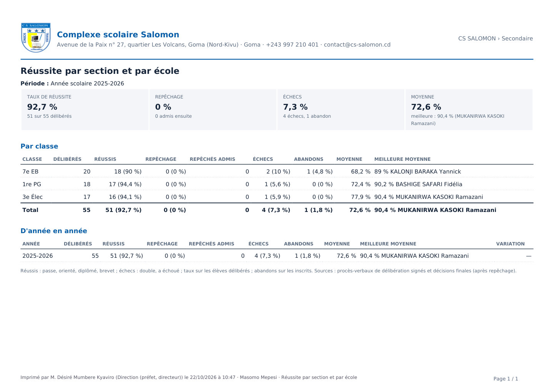The height and width of the screenshot is (392, 554).
Task: Click the "Total" row label in class table
Action: [x=30, y=210]
